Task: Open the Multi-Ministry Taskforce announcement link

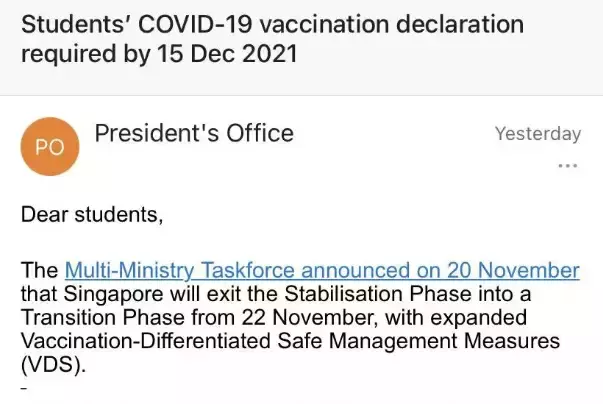Action: [321, 270]
